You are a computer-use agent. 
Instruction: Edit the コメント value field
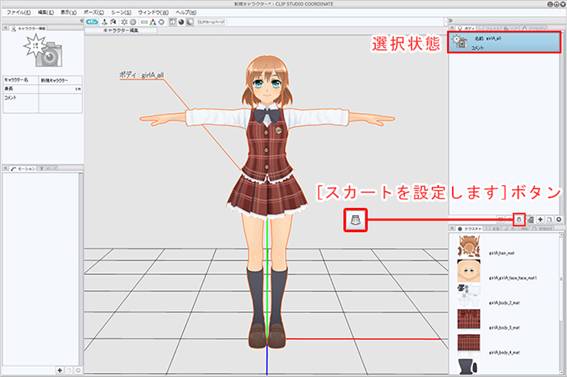coord(60,103)
